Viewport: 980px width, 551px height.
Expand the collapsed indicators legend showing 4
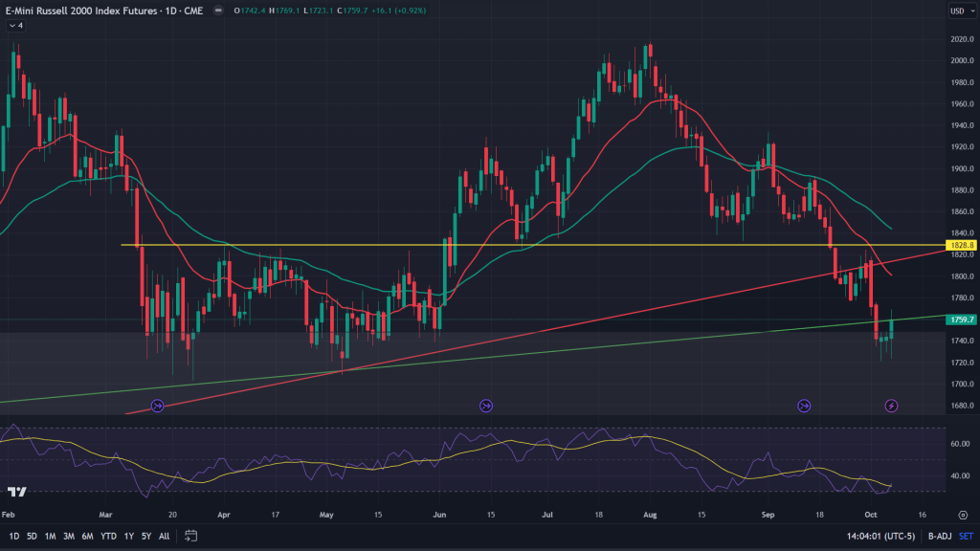pos(15,26)
